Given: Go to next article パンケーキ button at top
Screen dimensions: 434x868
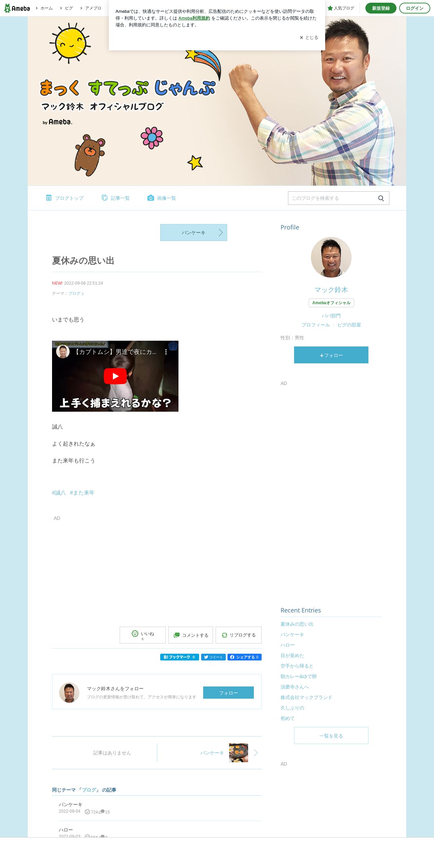Looking at the screenshot, I should (x=194, y=233).
